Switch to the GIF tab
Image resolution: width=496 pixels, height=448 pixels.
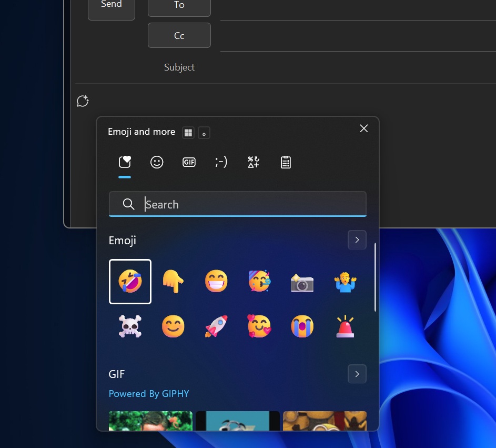(189, 163)
